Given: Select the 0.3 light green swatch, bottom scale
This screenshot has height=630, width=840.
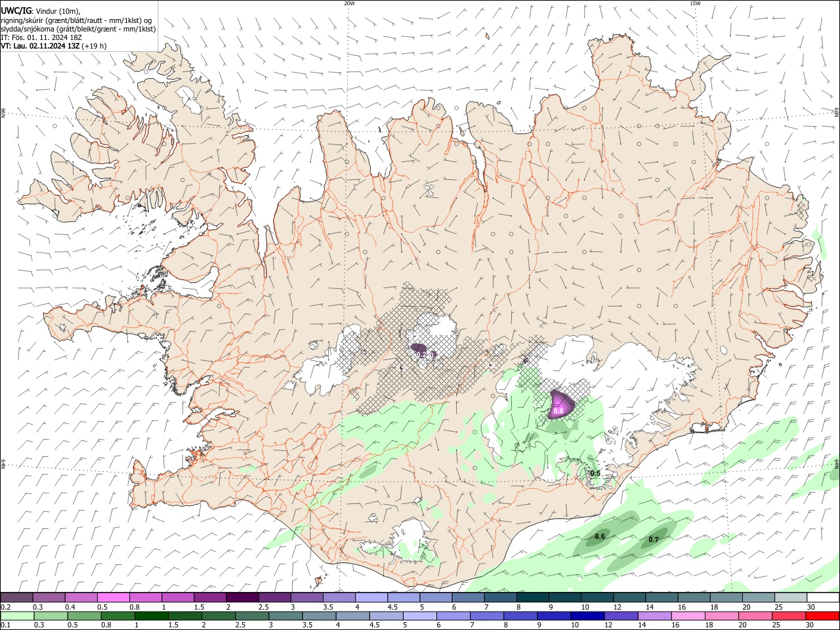Looking at the screenshot, I should (x=51, y=616).
